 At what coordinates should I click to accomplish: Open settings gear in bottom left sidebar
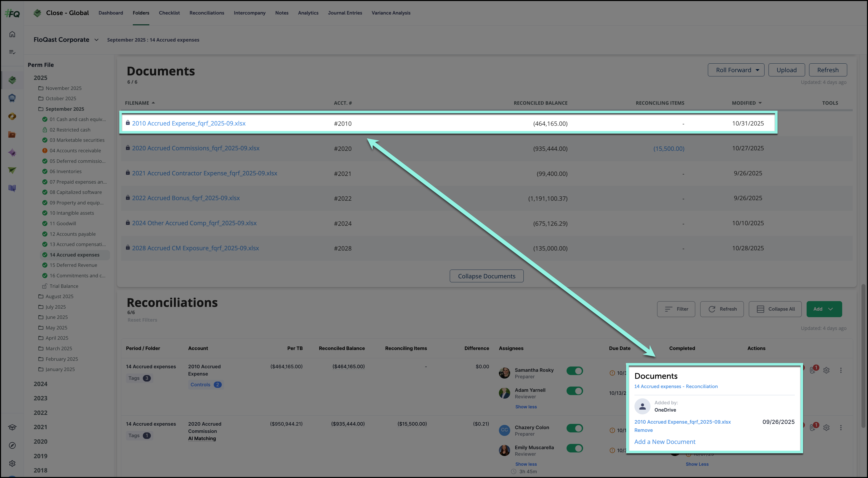pos(12,463)
